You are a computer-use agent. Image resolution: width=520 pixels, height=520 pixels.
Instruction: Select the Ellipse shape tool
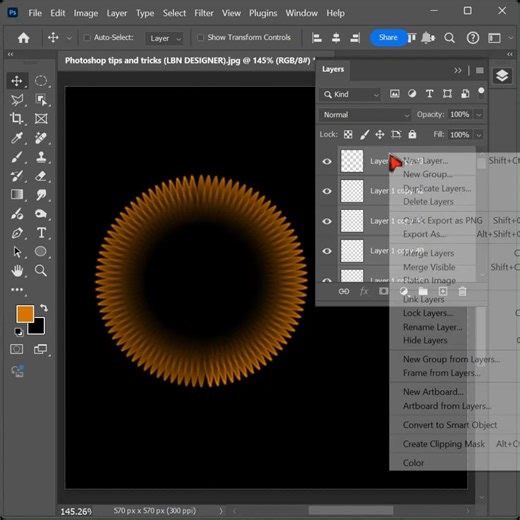41,252
